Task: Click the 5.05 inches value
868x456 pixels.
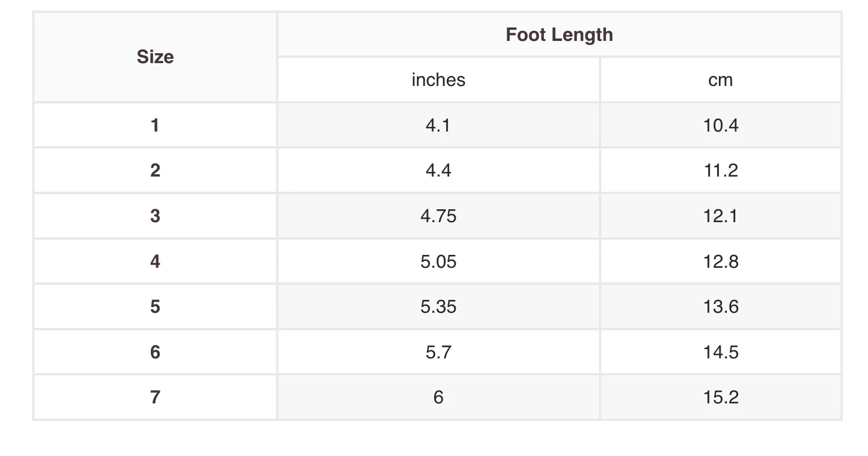Action: [x=439, y=261]
